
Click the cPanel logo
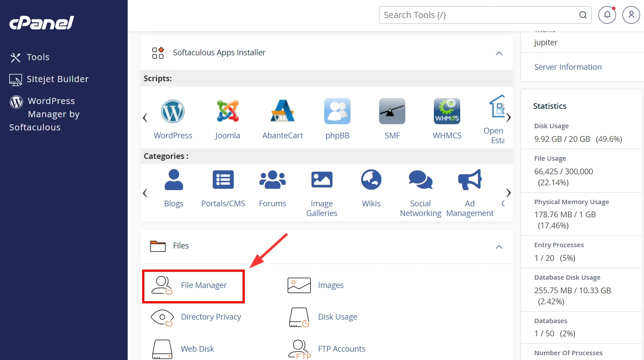click(x=42, y=22)
